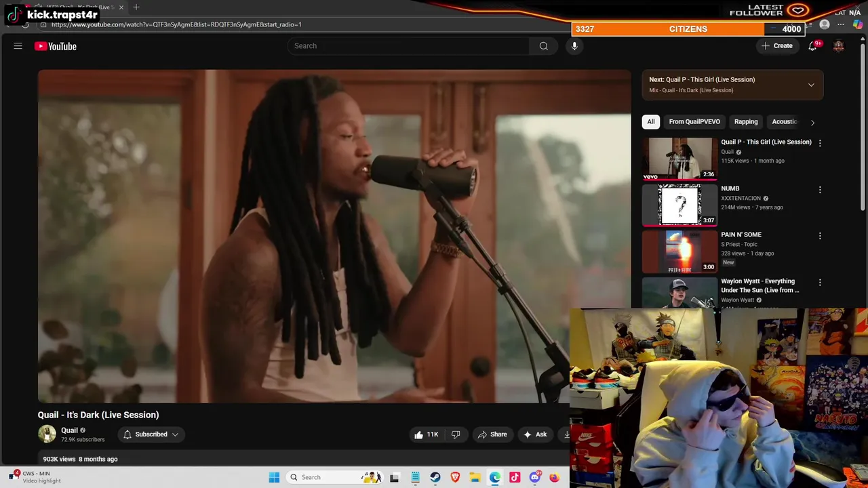Open Quail P - This Girl video title
The height and width of the screenshot is (488, 868).
pyautogui.click(x=766, y=142)
